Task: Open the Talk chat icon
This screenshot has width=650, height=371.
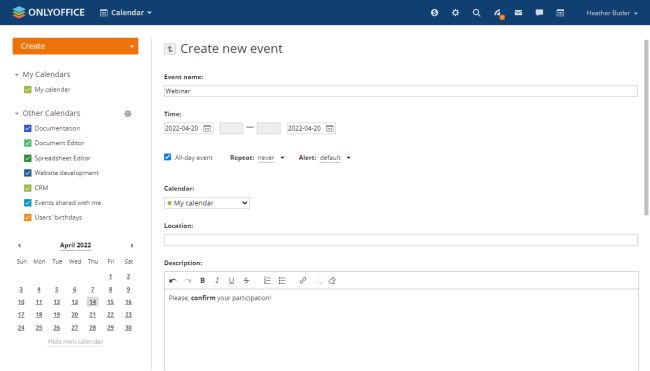Action: pyautogui.click(x=539, y=13)
